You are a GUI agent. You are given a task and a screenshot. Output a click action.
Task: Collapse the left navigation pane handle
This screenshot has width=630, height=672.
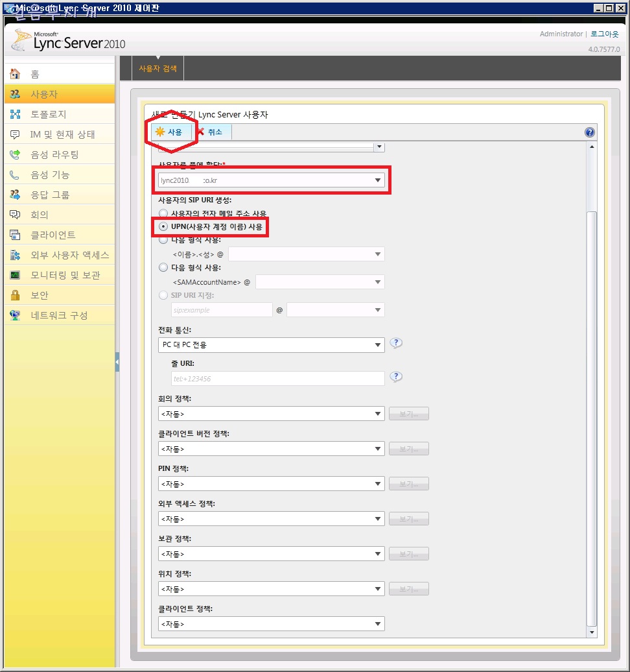coord(117,362)
